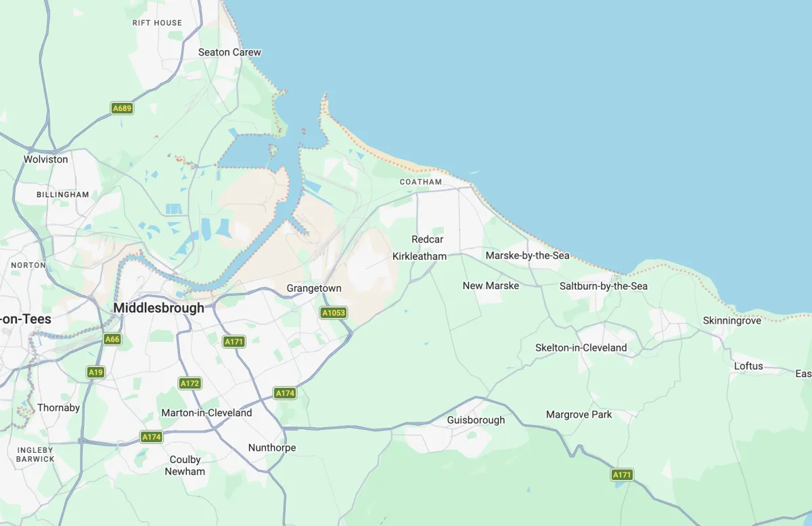Viewport: 812px width, 526px height.
Task: Click the Seaton Carew label
Action: click(229, 52)
